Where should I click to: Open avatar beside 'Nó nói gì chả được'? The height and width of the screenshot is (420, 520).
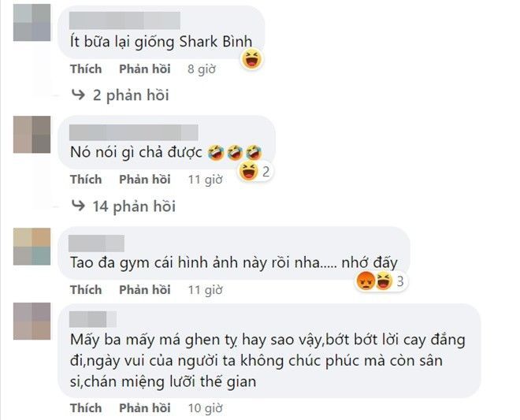coord(32,135)
